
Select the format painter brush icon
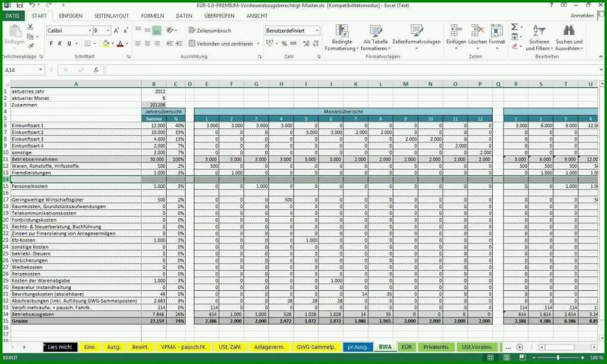click(x=30, y=46)
